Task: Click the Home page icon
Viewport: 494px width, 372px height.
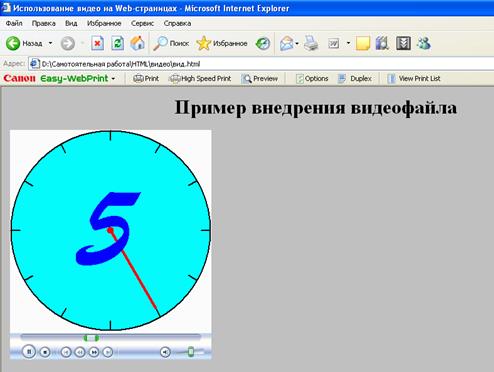Action: click(x=137, y=43)
